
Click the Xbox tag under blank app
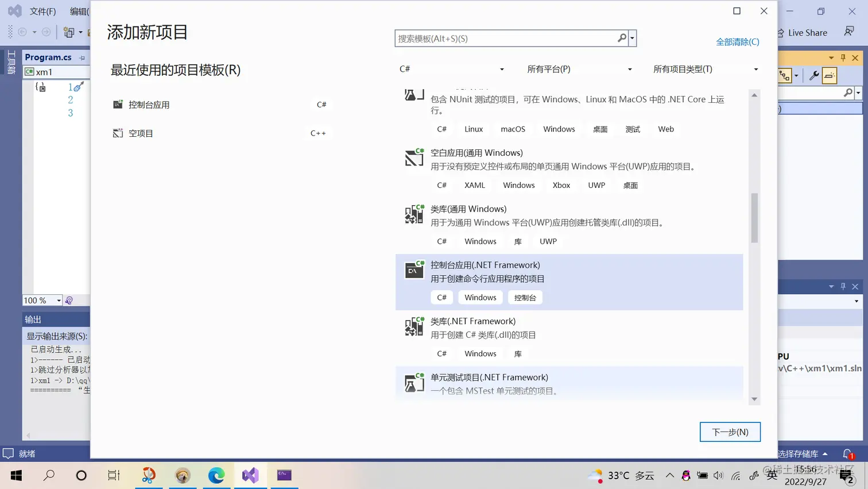point(561,186)
